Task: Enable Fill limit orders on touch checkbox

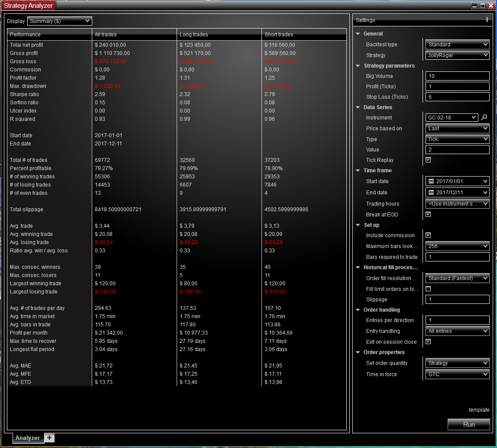Action: (428, 289)
